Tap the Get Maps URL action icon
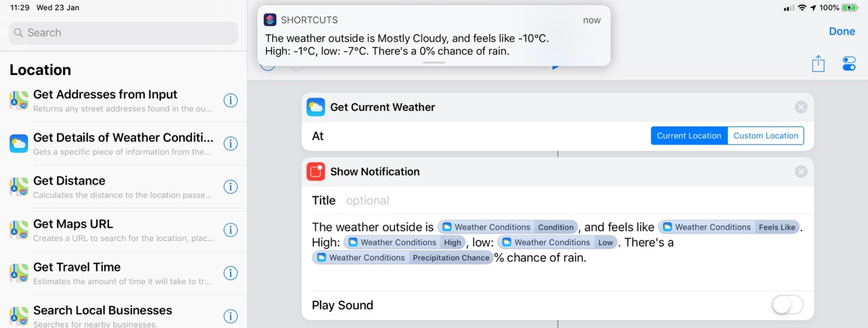The image size is (868, 328). [x=18, y=230]
